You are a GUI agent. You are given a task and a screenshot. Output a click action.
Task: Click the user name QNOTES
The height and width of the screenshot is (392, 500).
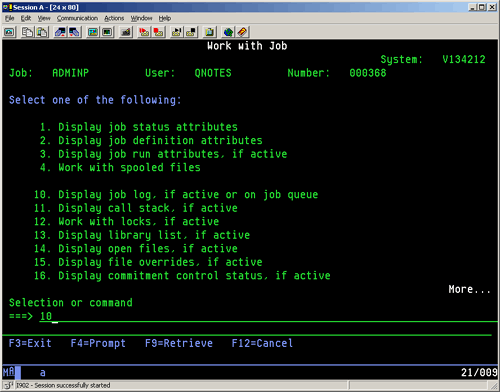(213, 73)
